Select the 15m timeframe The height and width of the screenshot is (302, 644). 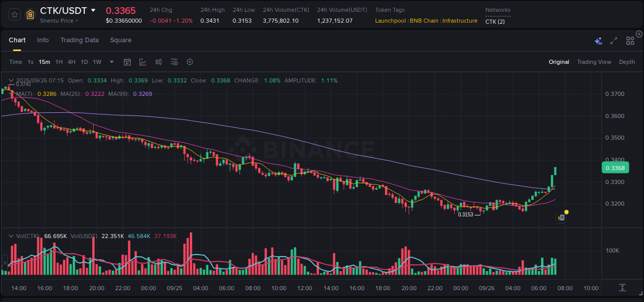pos(44,62)
